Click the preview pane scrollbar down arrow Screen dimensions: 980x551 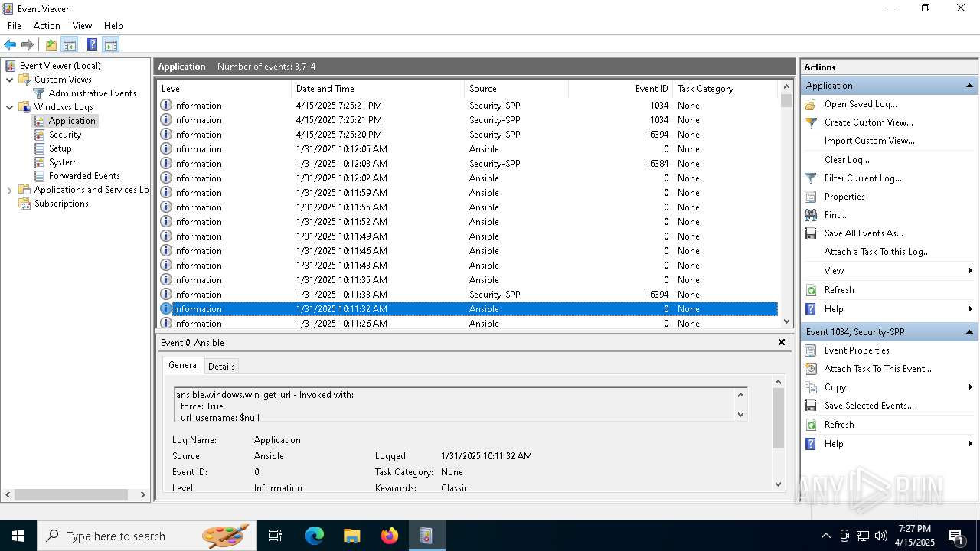(779, 484)
